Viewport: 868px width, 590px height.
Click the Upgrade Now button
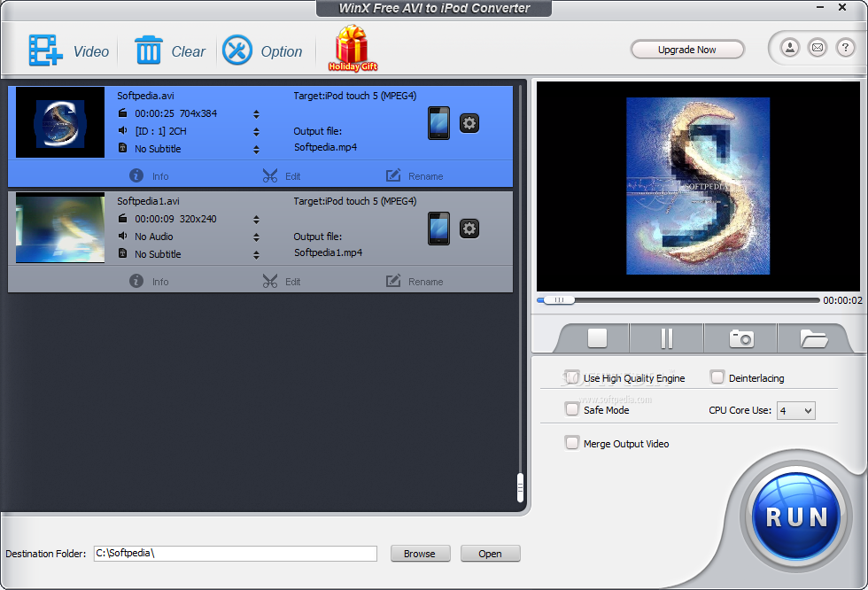pos(687,50)
